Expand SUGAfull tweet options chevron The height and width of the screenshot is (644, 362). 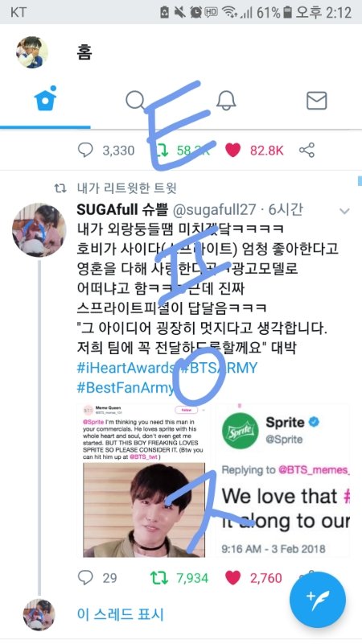(344, 211)
